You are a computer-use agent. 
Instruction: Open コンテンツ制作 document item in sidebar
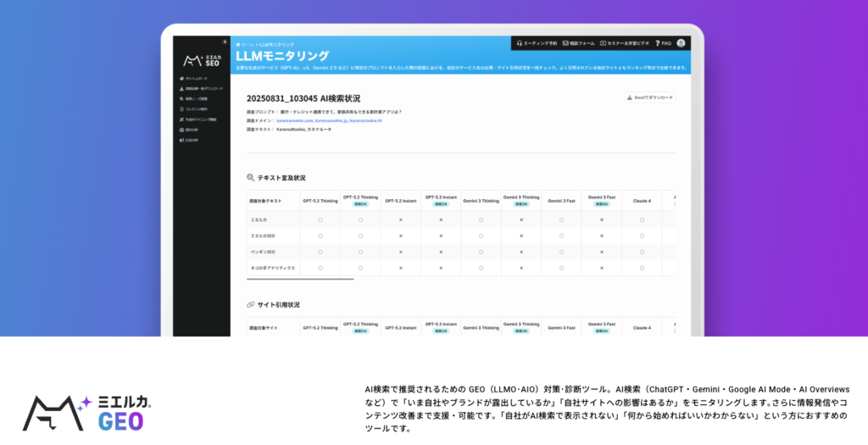coord(194,109)
